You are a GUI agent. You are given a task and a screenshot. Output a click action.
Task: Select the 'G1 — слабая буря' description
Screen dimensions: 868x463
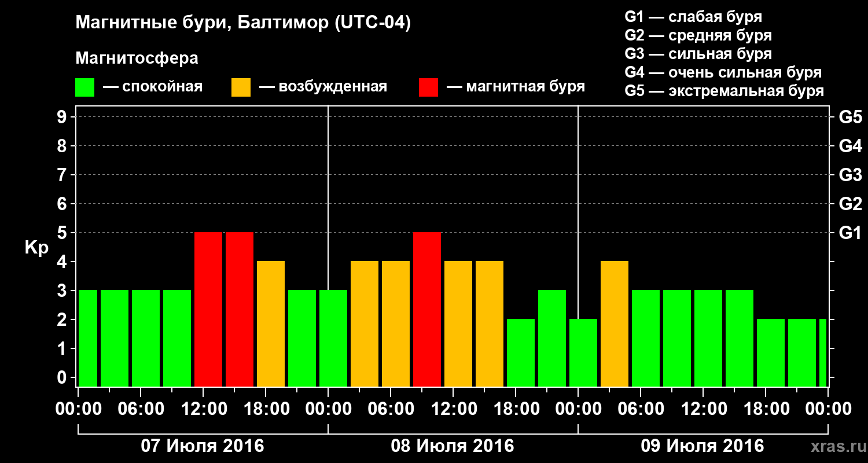pyautogui.click(x=693, y=17)
